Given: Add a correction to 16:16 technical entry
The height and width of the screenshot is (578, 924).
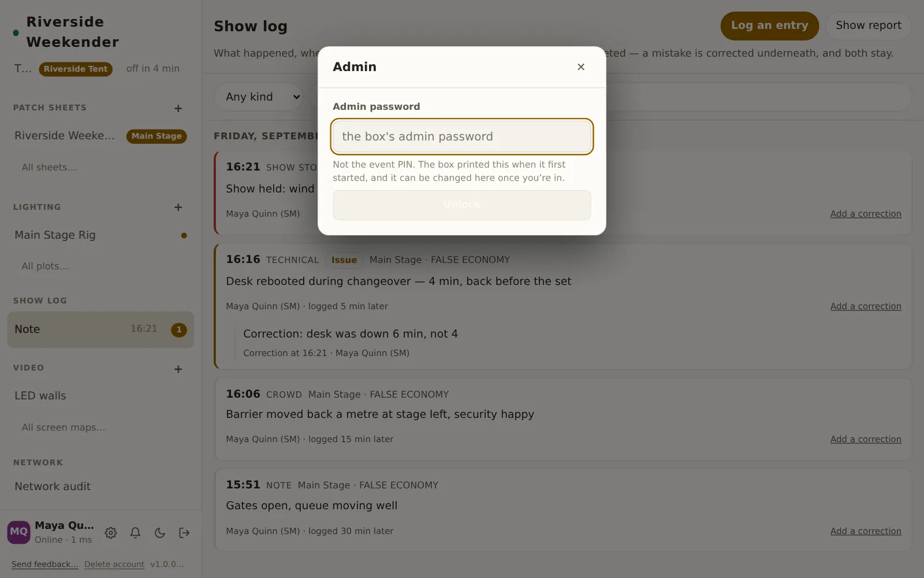Looking at the screenshot, I should pyautogui.click(x=866, y=306).
